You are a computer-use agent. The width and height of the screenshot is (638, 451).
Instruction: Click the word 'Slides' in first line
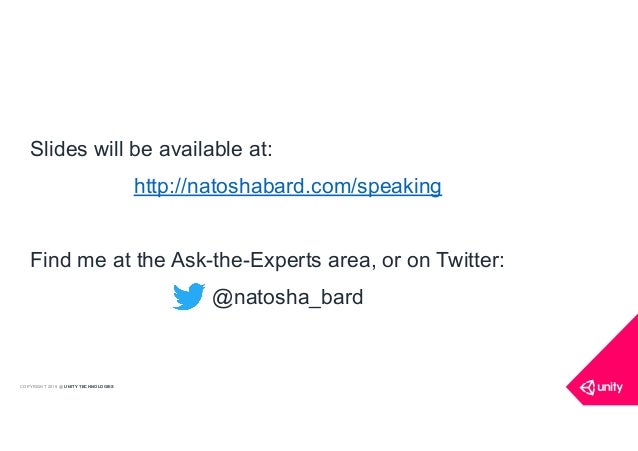(59, 149)
